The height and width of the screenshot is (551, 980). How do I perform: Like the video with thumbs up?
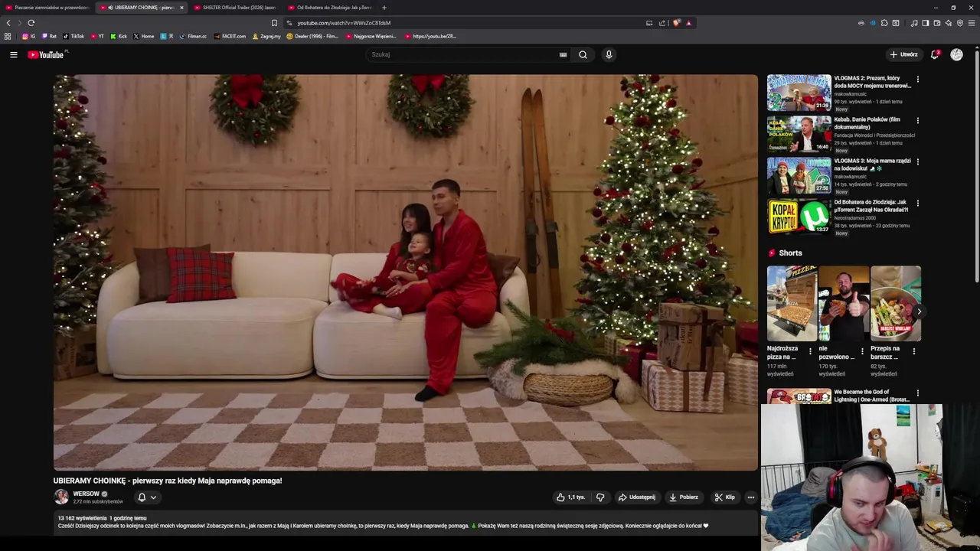click(570, 497)
